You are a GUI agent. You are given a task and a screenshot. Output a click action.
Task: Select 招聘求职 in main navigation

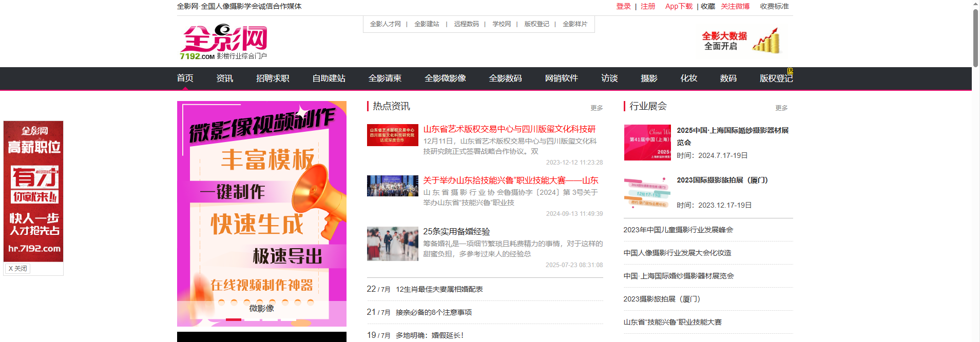pyautogui.click(x=273, y=78)
